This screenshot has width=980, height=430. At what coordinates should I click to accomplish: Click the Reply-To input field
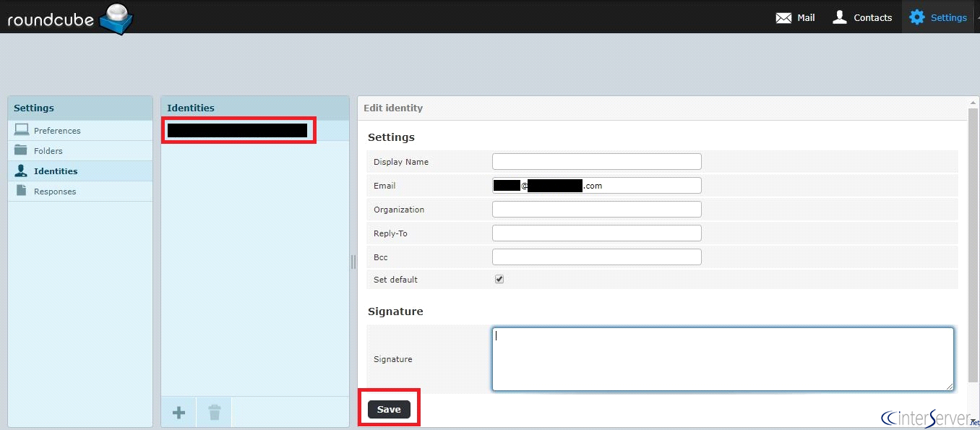597,233
